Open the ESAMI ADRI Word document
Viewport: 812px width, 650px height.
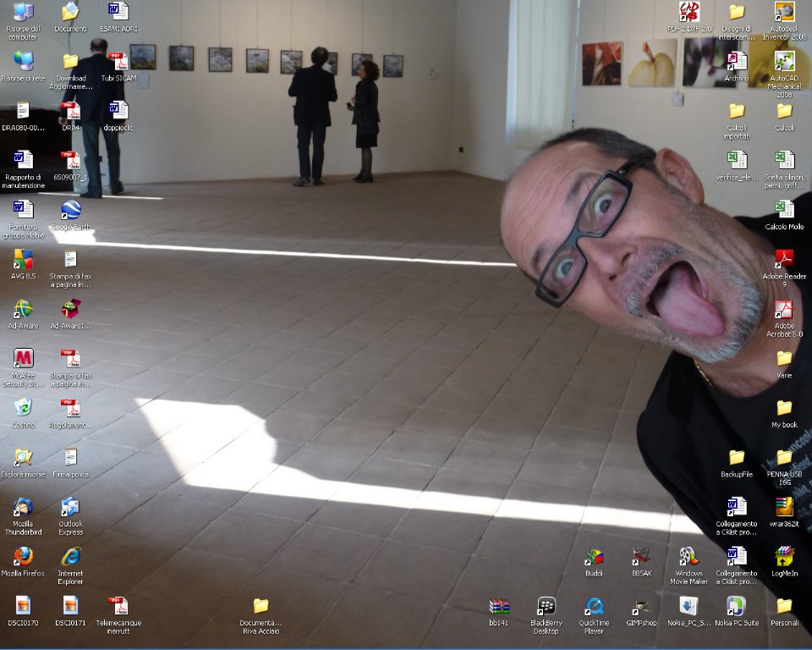pos(117,11)
